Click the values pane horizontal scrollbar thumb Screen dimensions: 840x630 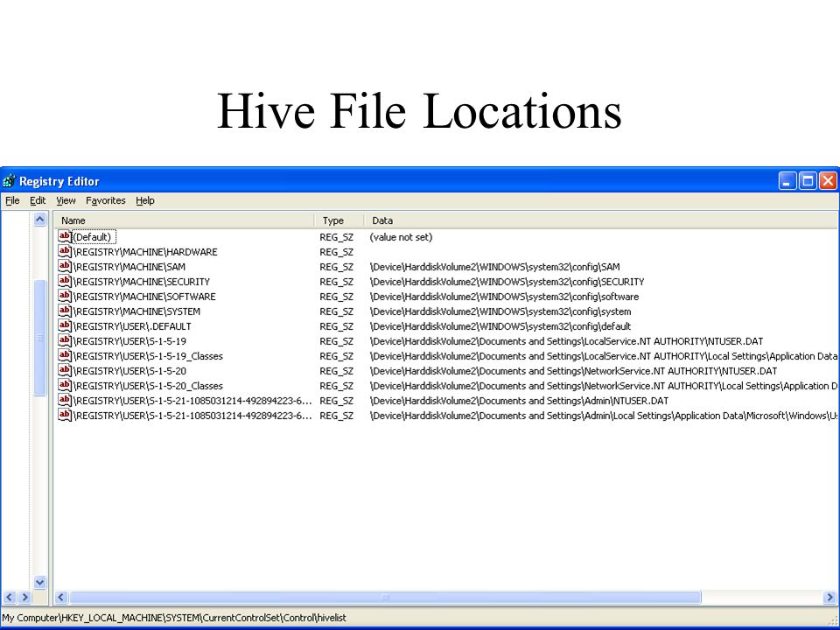point(385,597)
